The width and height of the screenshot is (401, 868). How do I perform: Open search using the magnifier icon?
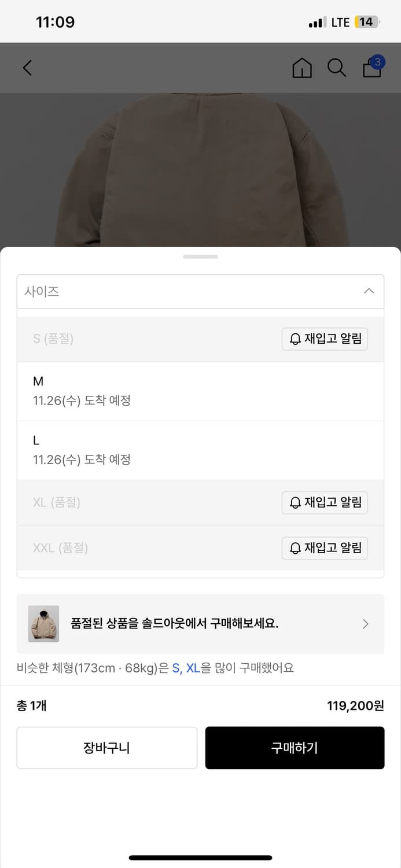pos(336,68)
